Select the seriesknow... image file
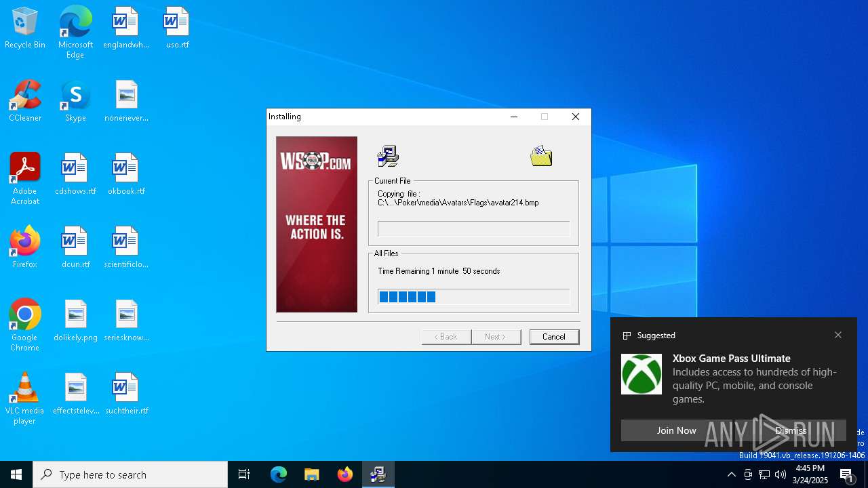This screenshot has width=868, height=488. [x=126, y=320]
